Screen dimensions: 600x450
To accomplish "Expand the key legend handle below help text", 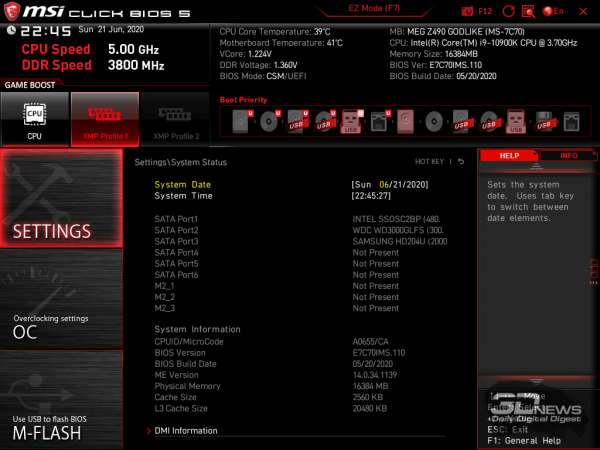I will 536,381.
